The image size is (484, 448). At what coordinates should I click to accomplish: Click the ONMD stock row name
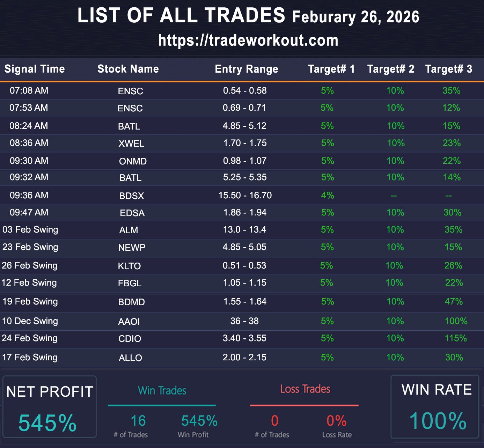tap(133, 161)
